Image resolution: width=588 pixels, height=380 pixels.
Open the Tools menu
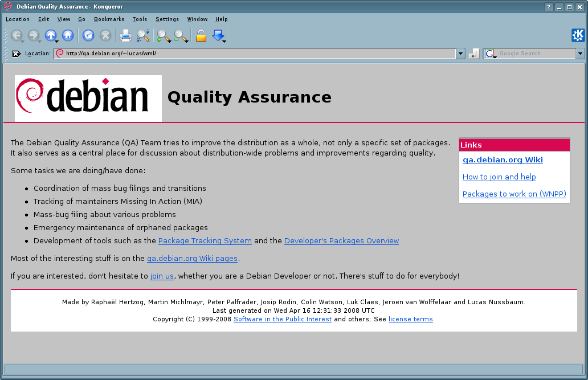[140, 19]
